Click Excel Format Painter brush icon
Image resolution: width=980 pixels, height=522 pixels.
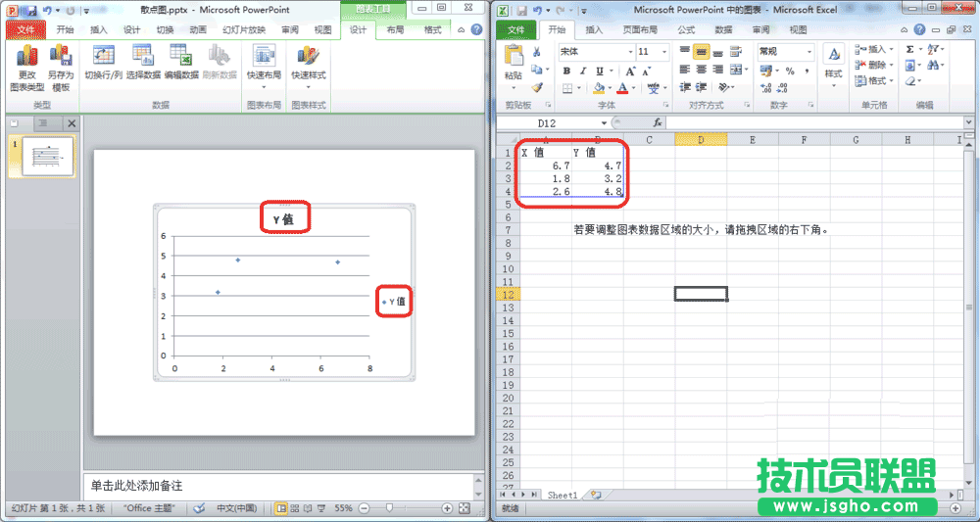[x=536, y=87]
